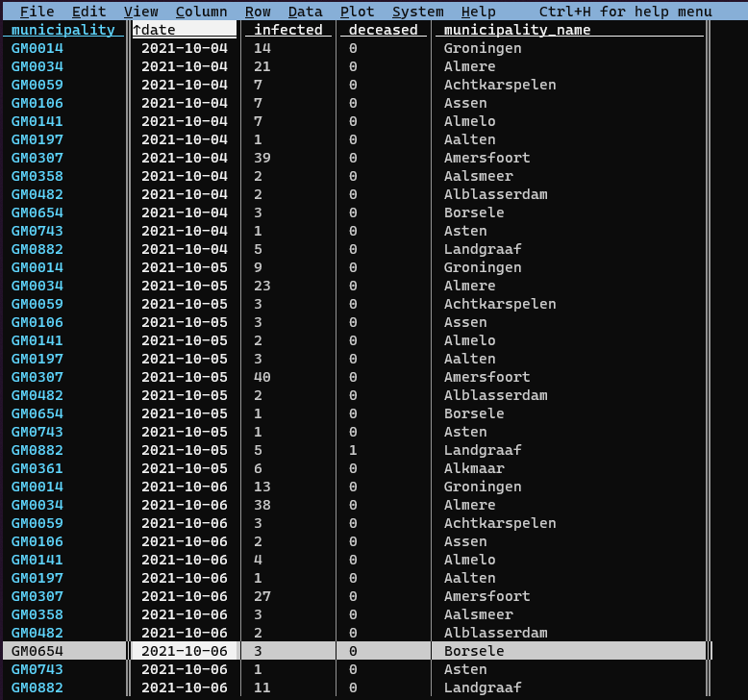Click the highlighted Borsele name cell
Viewport: 748px width, 700px height.
tap(474, 651)
